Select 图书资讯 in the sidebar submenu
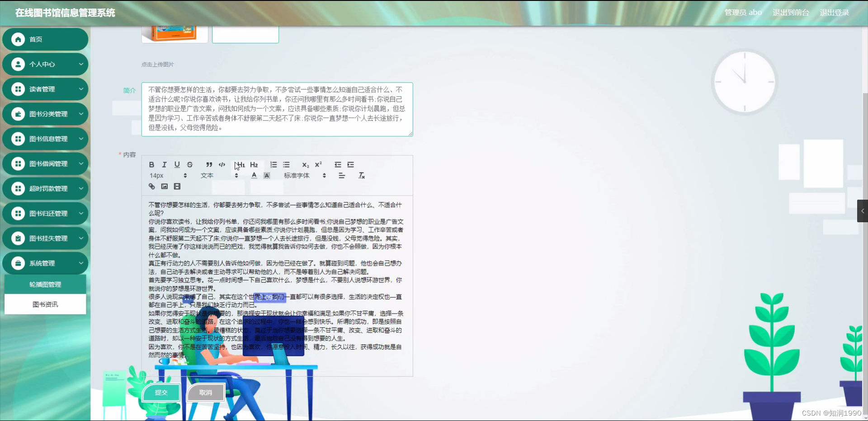The width and height of the screenshot is (868, 421). tap(45, 304)
